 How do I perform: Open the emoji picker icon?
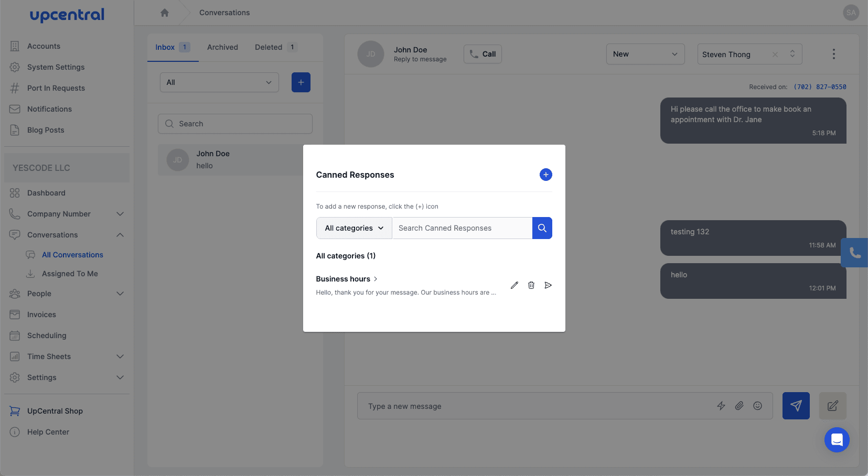pyautogui.click(x=757, y=406)
